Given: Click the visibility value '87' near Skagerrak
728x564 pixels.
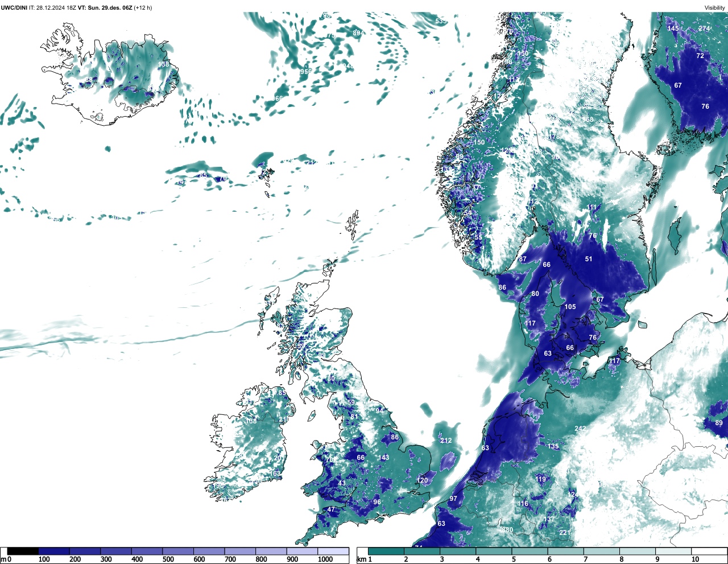Looking at the screenshot, I should click(x=523, y=260).
